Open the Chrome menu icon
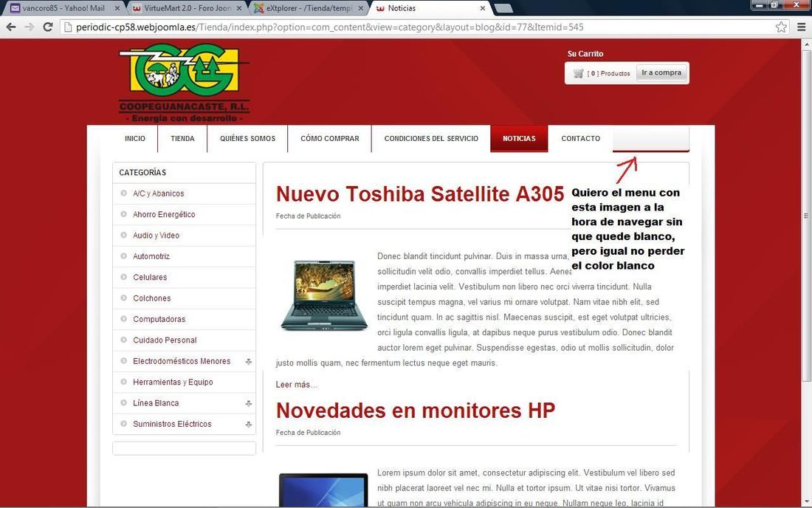 [x=801, y=27]
